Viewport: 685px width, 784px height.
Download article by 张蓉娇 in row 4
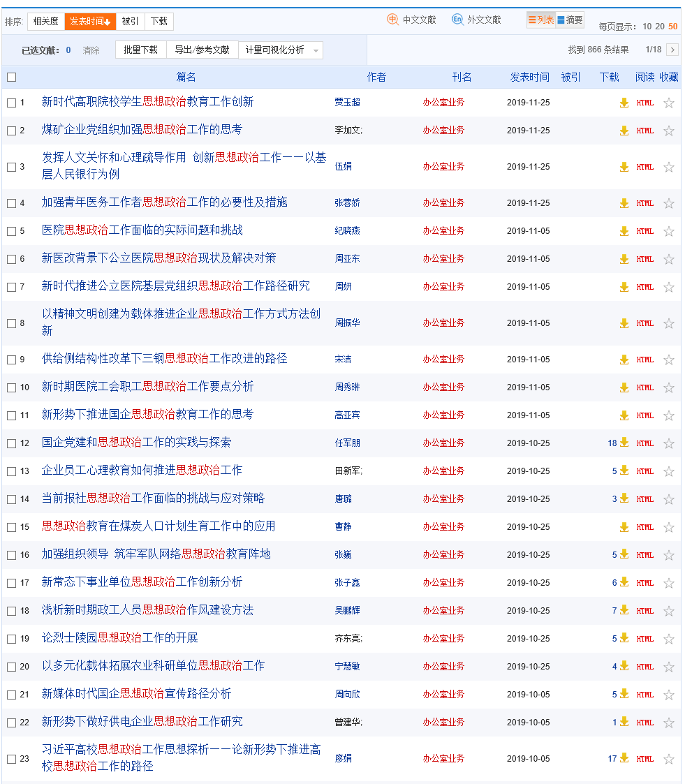click(x=624, y=203)
